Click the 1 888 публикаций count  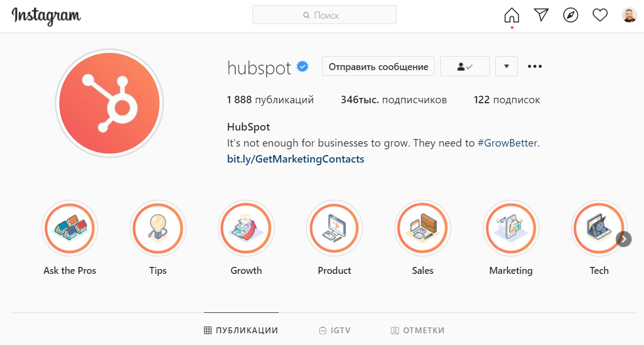click(x=271, y=100)
